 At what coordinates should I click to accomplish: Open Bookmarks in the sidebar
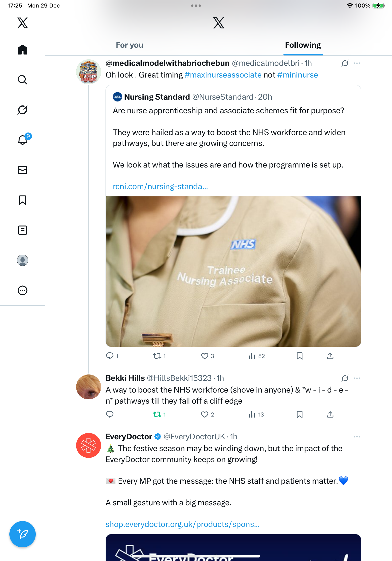click(23, 200)
